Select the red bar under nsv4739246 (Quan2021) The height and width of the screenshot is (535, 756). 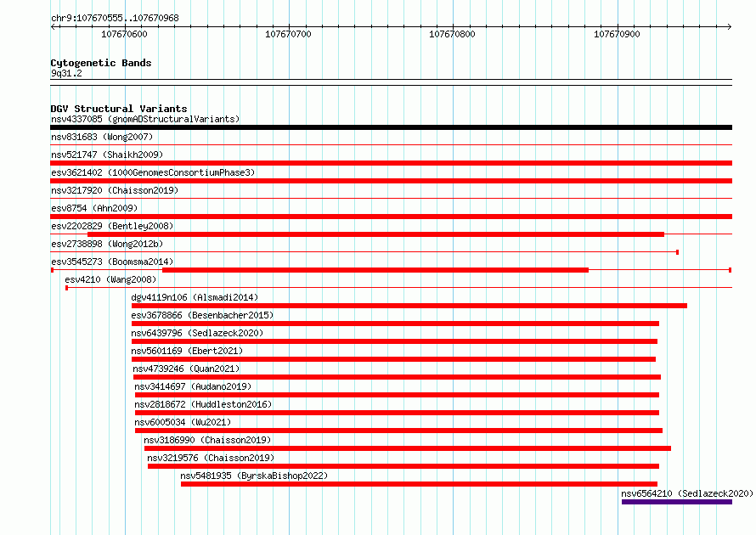click(397, 377)
